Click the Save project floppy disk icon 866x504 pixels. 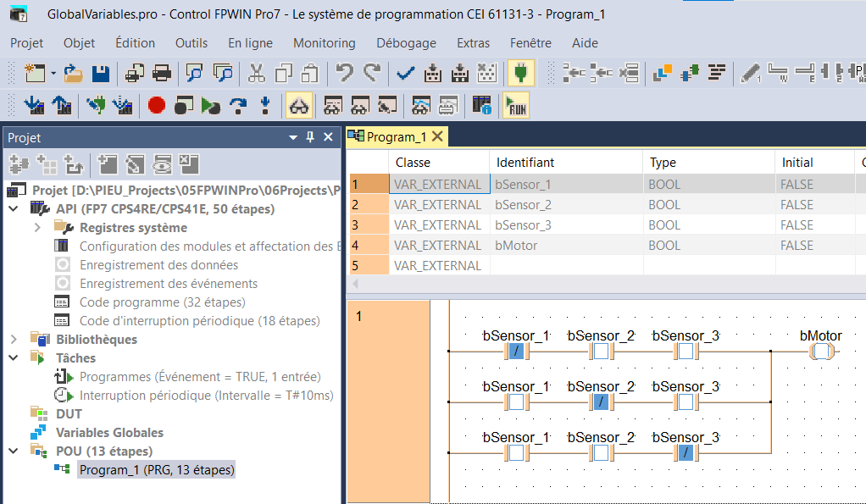(100, 74)
